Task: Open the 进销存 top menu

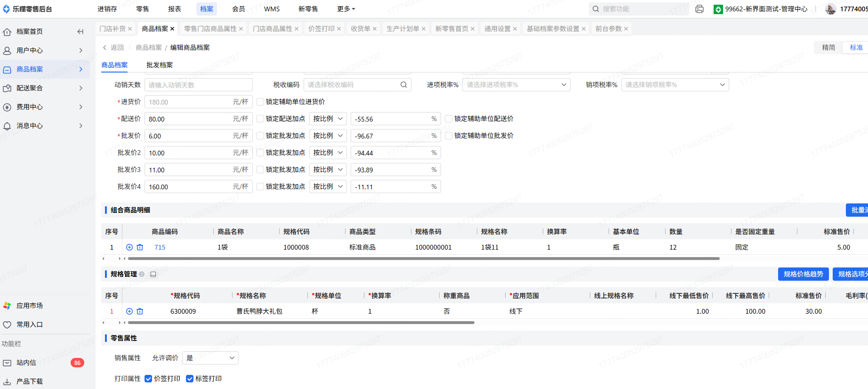Action: point(107,9)
